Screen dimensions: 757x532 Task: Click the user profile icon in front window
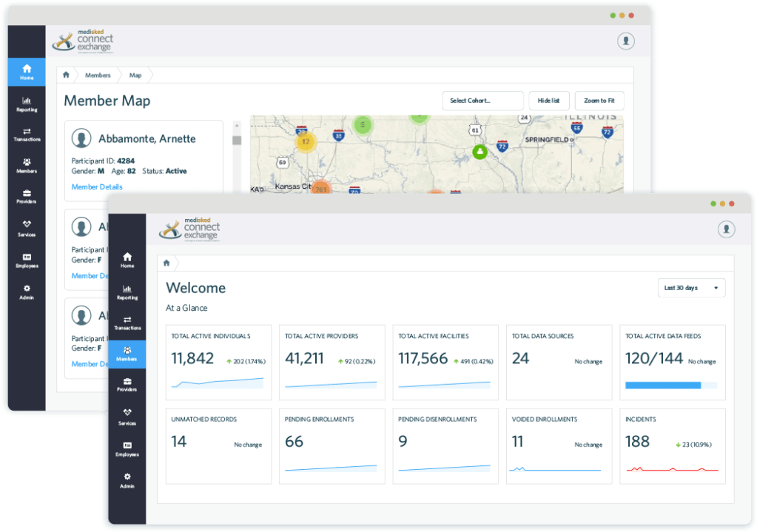pyautogui.click(x=726, y=229)
